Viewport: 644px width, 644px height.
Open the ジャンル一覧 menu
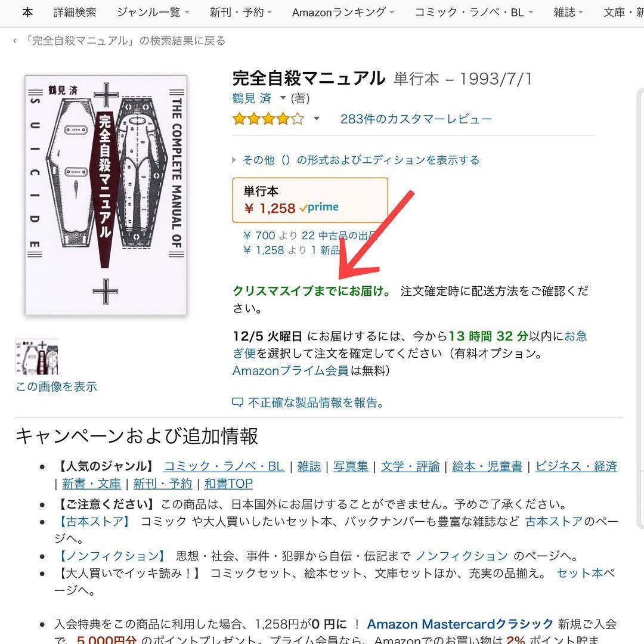coord(153,13)
